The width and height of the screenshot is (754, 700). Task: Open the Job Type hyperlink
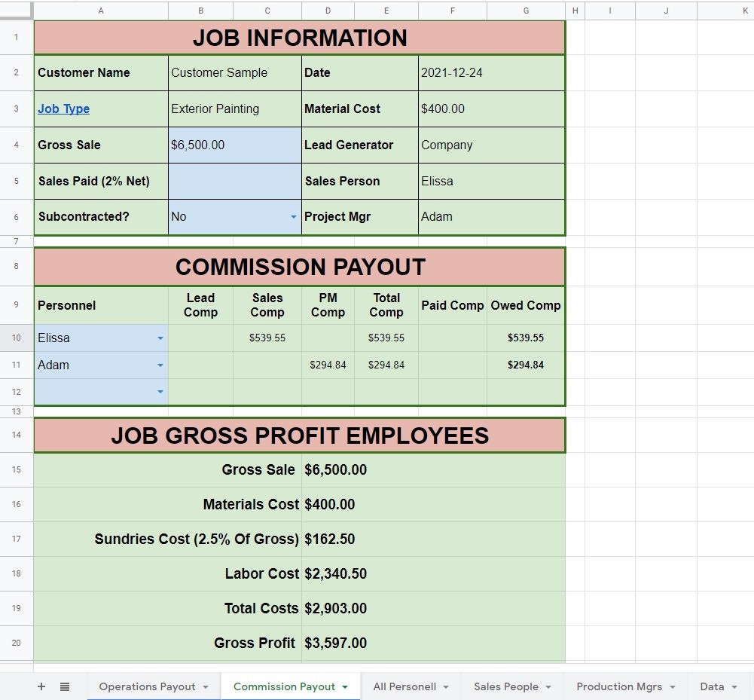pyautogui.click(x=63, y=109)
